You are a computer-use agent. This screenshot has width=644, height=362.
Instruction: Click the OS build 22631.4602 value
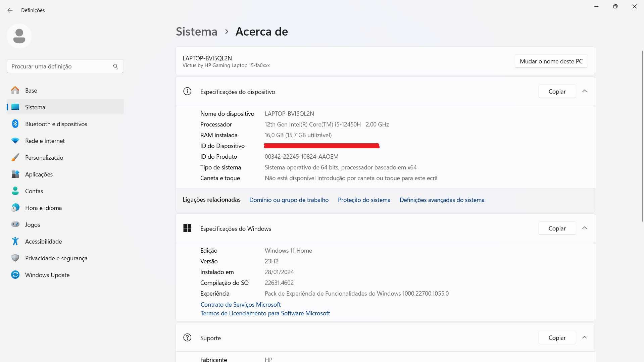(279, 282)
